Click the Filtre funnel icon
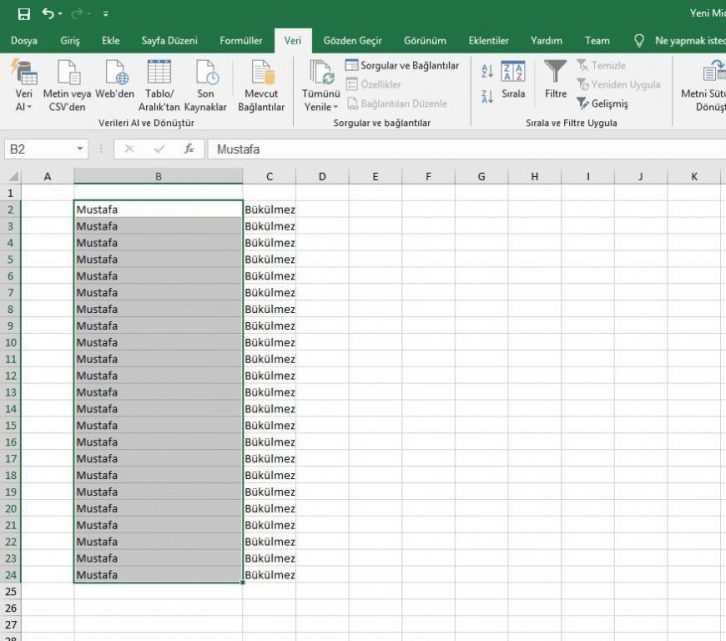The width and height of the screenshot is (726, 641). click(555, 73)
